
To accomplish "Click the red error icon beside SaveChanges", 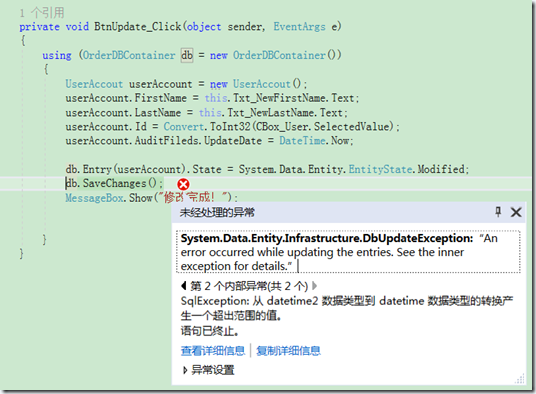I will point(183,185).
